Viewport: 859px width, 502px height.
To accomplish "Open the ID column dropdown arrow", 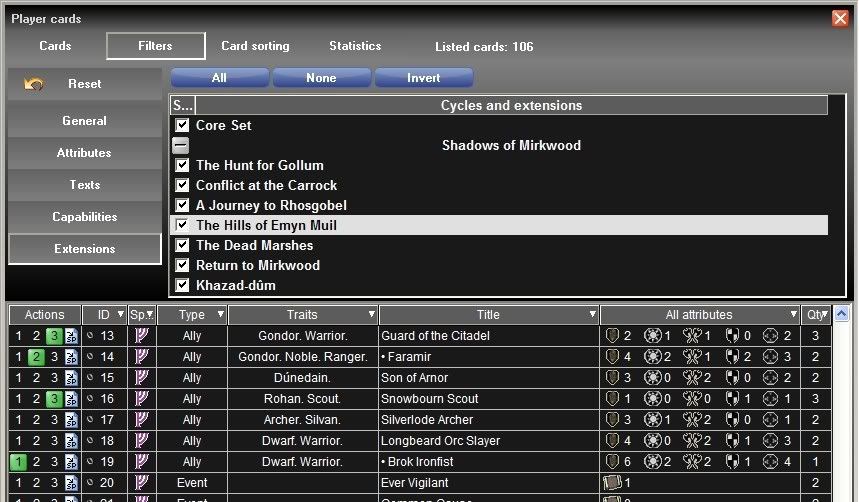I will pos(121,315).
